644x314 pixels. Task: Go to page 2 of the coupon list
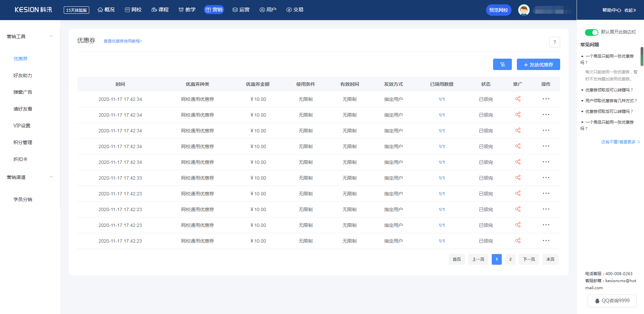coord(510,259)
